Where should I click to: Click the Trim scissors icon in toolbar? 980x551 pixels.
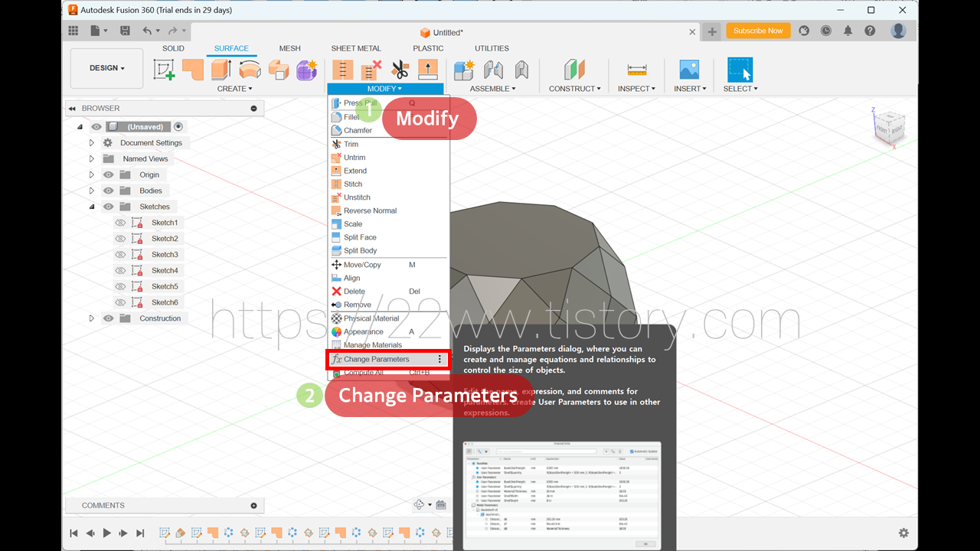(x=400, y=70)
